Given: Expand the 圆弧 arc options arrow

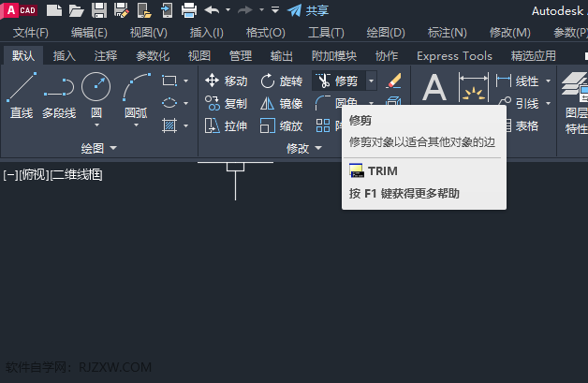Looking at the screenshot, I should (136, 125).
